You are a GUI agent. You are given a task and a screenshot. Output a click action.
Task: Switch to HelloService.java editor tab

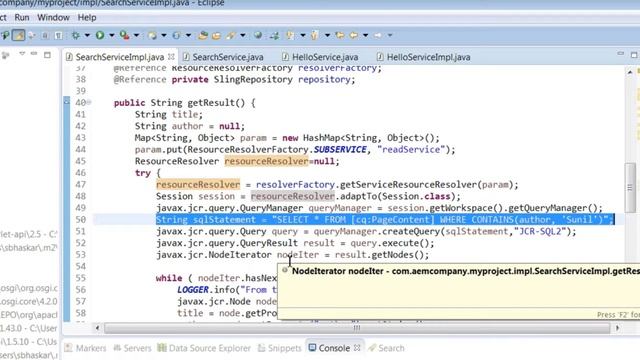point(325,57)
